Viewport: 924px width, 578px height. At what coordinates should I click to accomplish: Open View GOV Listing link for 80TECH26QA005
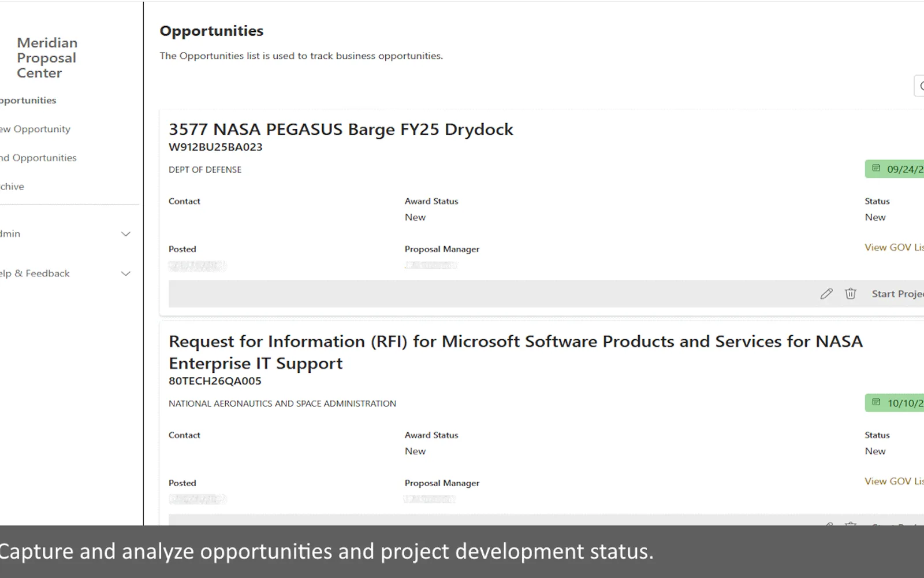coord(894,481)
